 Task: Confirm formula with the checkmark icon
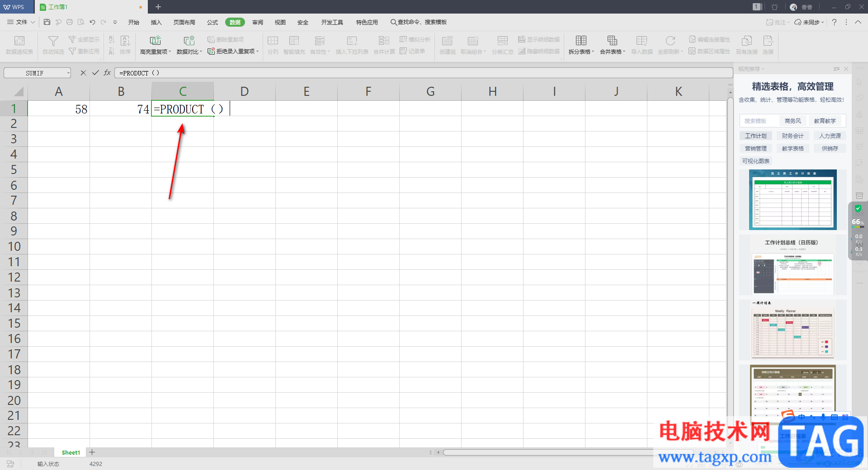pos(95,73)
